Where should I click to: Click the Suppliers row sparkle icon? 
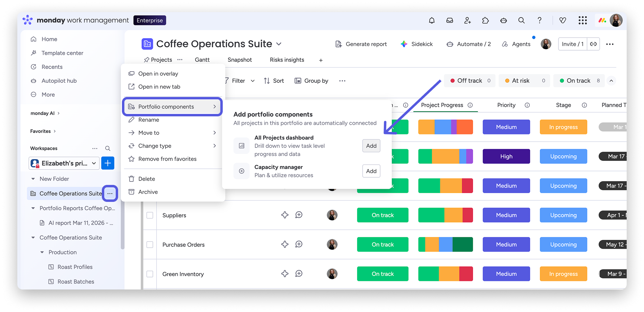285,215
